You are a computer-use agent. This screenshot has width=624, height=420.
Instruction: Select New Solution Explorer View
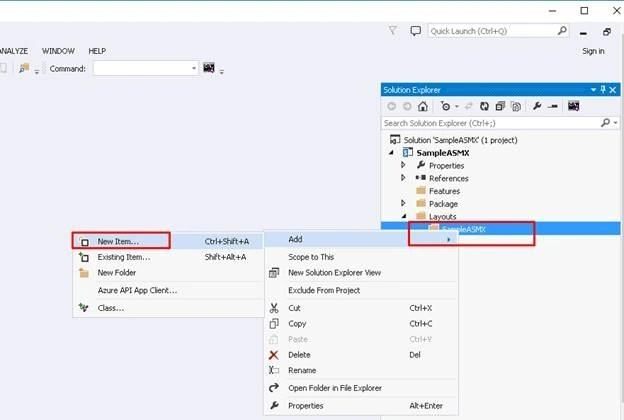(361, 273)
